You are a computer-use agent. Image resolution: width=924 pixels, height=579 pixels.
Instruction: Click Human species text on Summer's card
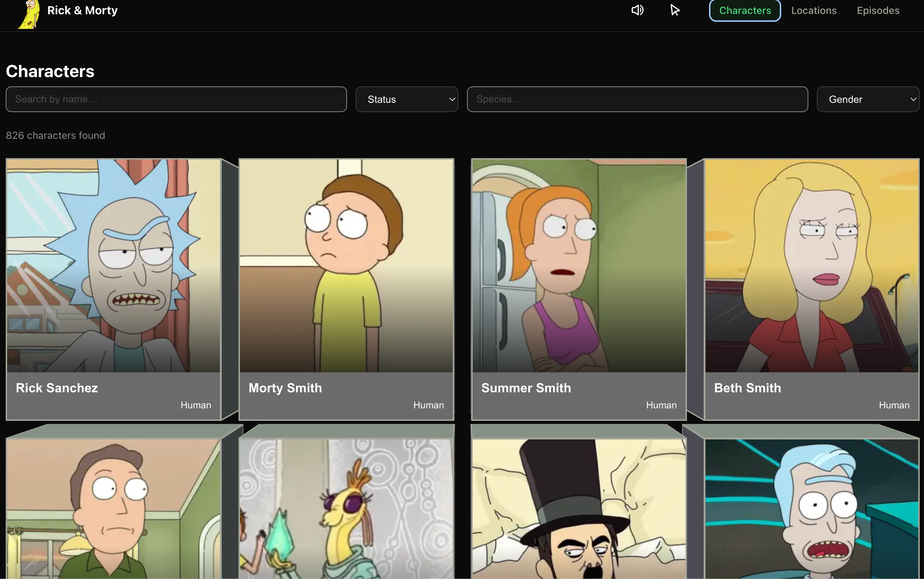pyautogui.click(x=661, y=405)
